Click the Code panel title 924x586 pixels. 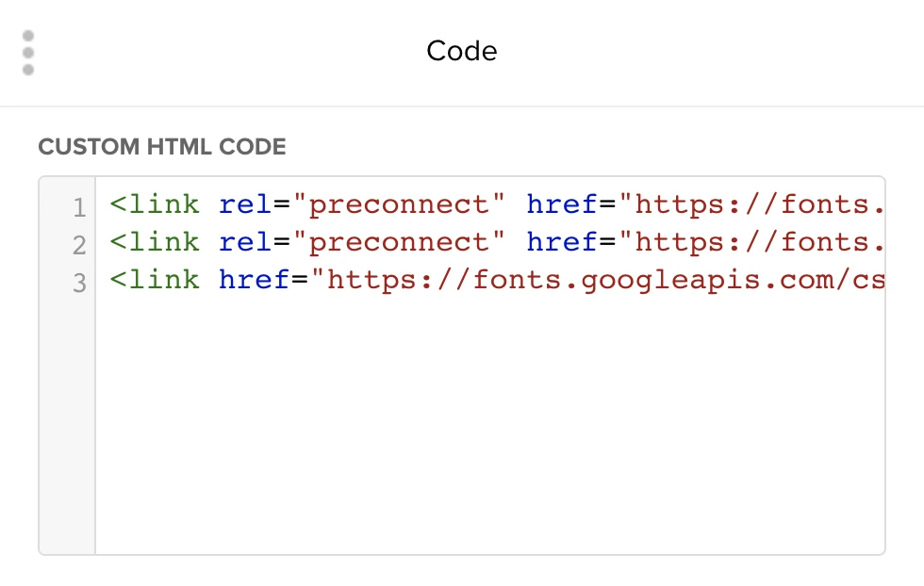(461, 51)
